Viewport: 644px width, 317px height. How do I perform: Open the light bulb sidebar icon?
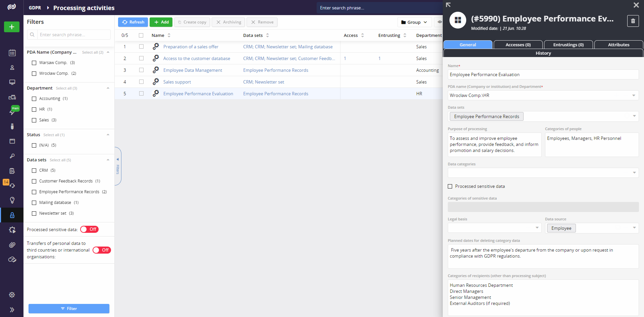coord(12,200)
